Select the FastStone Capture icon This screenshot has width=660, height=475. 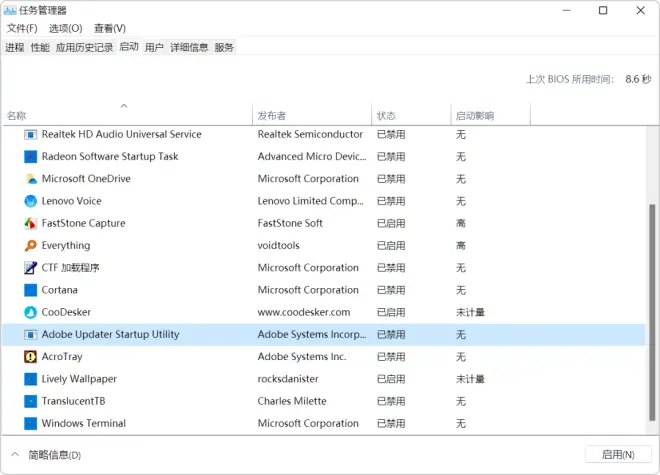click(31, 224)
